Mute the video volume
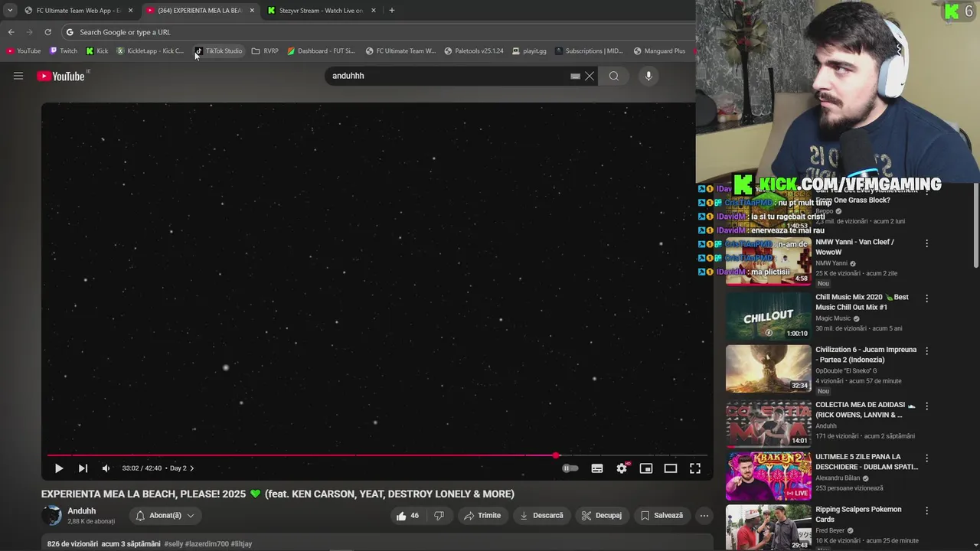This screenshot has width=980, height=551. click(106, 468)
